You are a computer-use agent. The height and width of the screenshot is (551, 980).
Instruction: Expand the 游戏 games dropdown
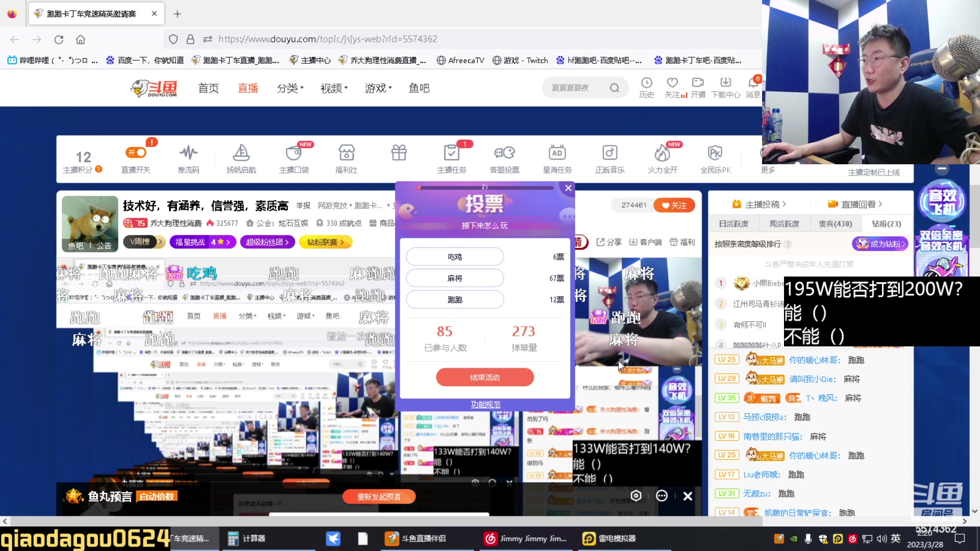click(378, 88)
